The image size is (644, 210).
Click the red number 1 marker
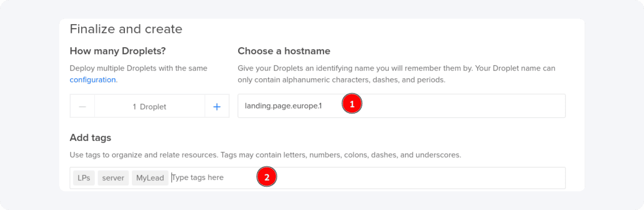coord(352,104)
